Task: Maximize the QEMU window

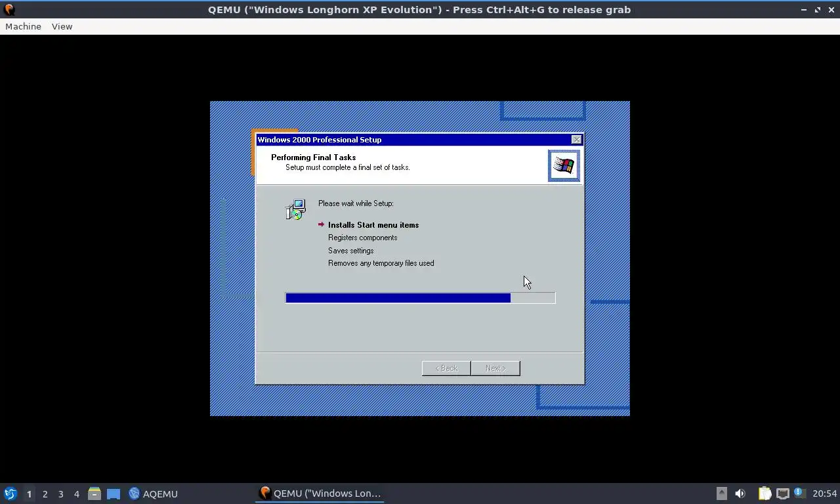Action: [818, 10]
